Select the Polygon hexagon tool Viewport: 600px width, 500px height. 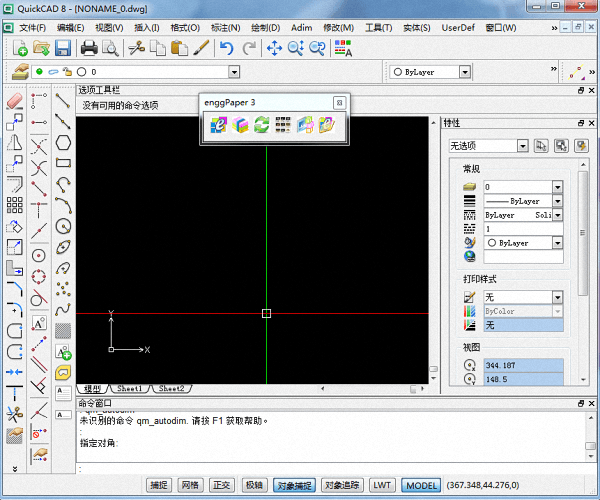[63, 143]
